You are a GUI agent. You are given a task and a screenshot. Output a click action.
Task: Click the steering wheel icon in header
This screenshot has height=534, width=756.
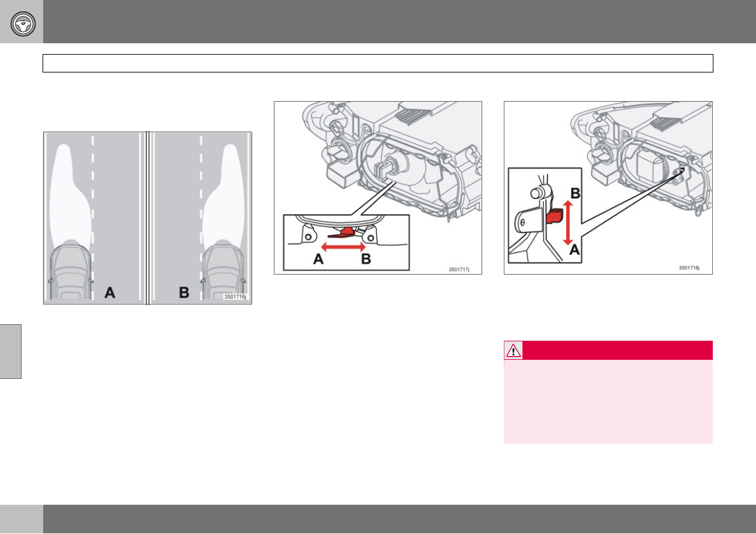pyautogui.click(x=23, y=24)
